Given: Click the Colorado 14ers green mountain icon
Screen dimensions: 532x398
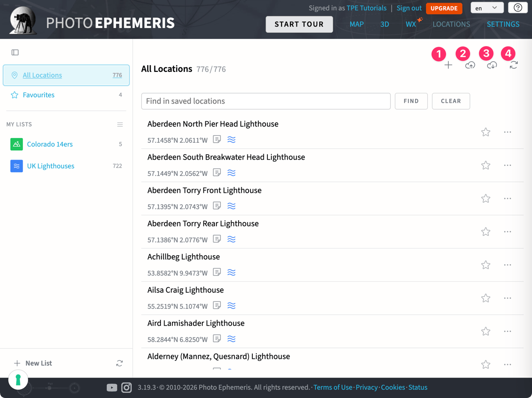Looking at the screenshot, I should [16, 144].
